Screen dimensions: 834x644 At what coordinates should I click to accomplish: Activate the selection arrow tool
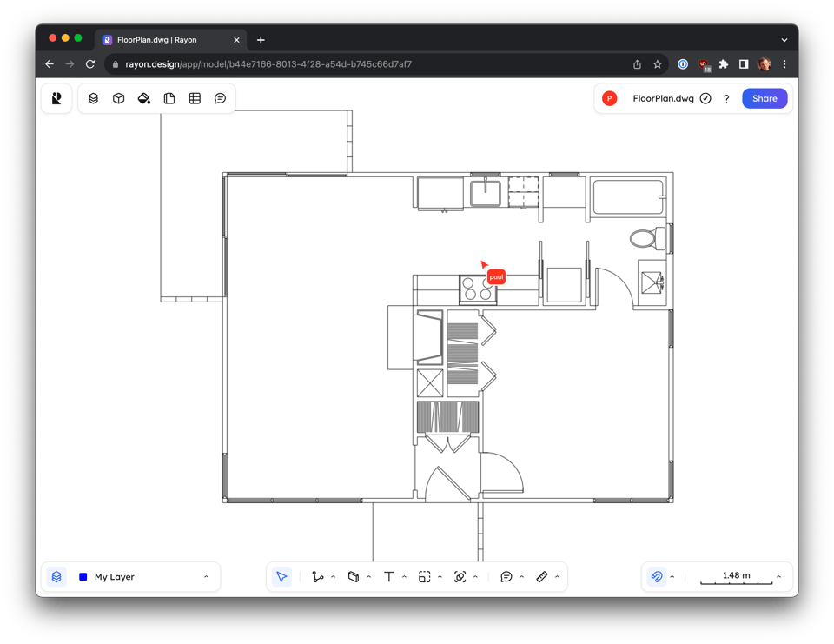click(x=281, y=576)
